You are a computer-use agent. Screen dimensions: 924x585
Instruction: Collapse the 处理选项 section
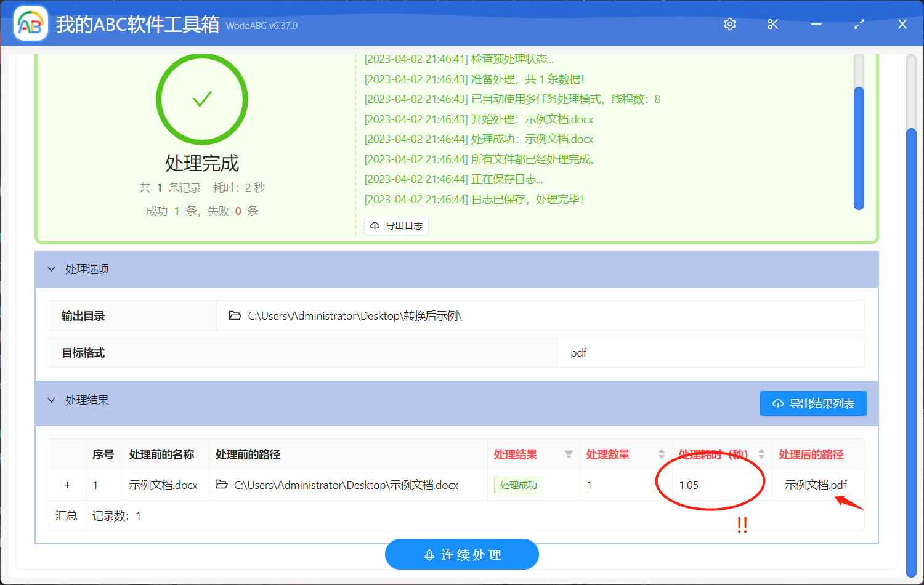(52, 269)
